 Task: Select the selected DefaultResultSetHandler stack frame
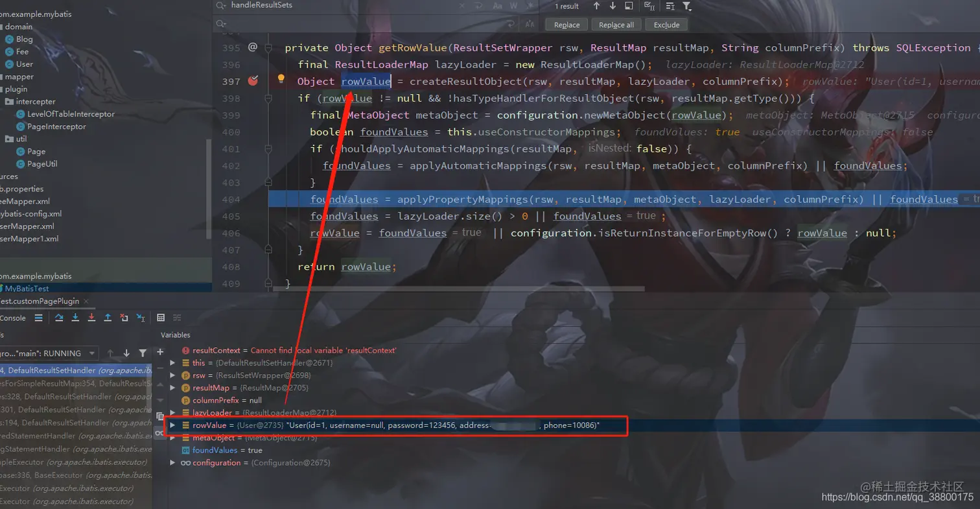[x=76, y=370]
